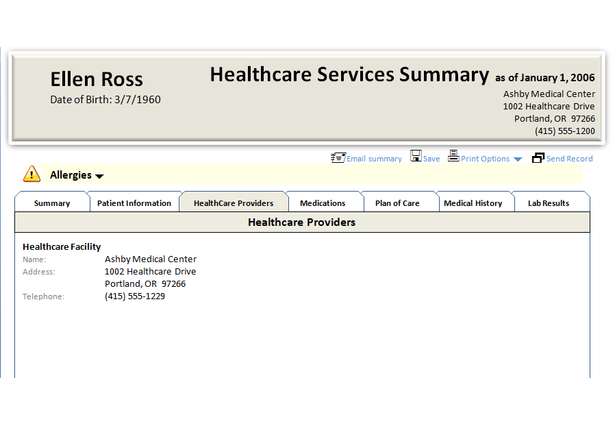Open the Plan of Care tab

click(397, 203)
